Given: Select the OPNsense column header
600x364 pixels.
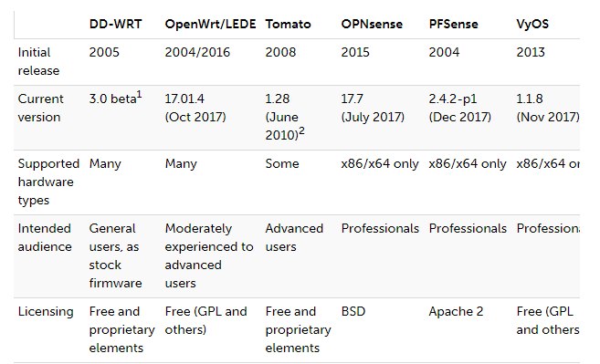Looking at the screenshot, I should pos(372,24).
